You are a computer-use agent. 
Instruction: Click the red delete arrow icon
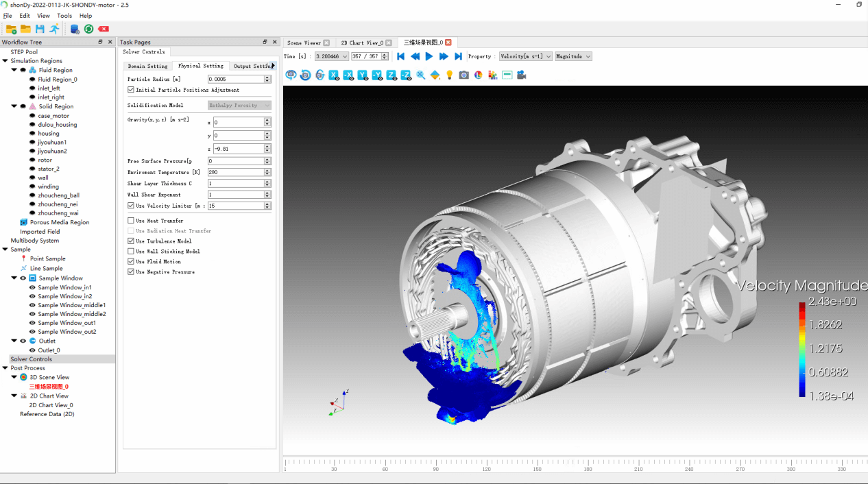[104, 29]
